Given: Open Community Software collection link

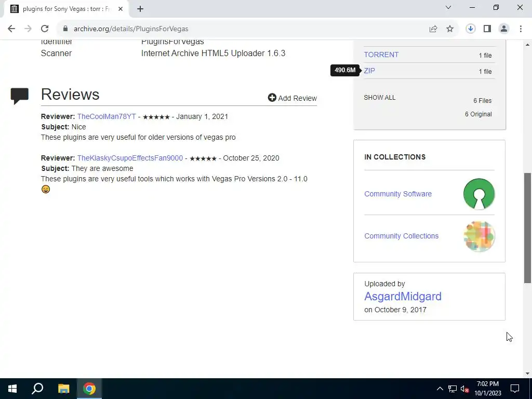Looking at the screenshot, I should (x=398, y=194).
